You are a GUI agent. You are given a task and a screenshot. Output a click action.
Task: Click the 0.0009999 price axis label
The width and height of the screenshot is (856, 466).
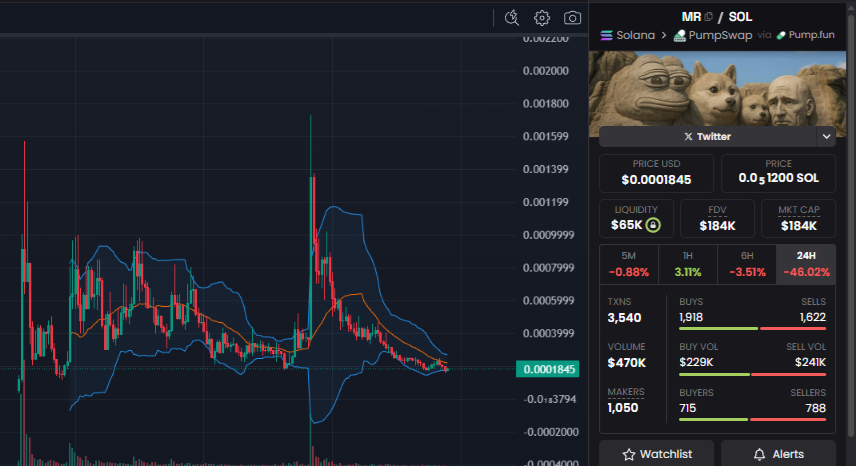click(549, 235)
